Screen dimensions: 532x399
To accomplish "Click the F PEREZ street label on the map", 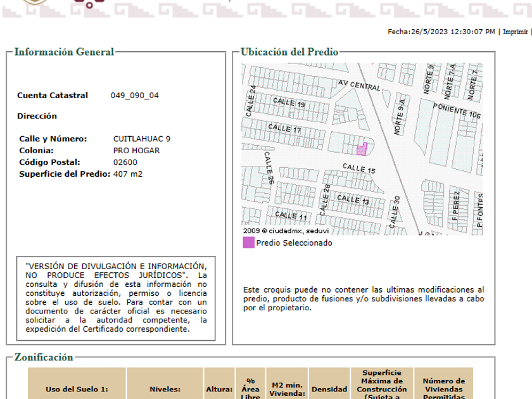I will 455,206.
